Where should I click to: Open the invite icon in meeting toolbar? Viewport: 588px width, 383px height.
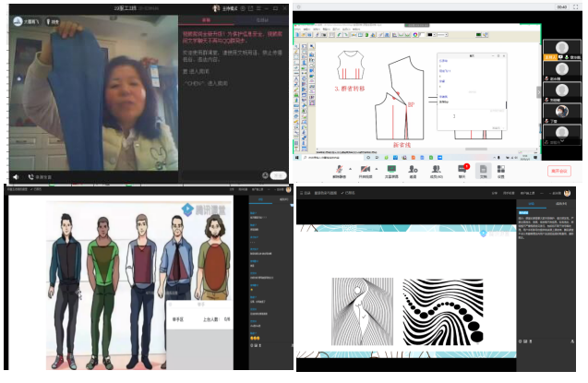[413, 170]
